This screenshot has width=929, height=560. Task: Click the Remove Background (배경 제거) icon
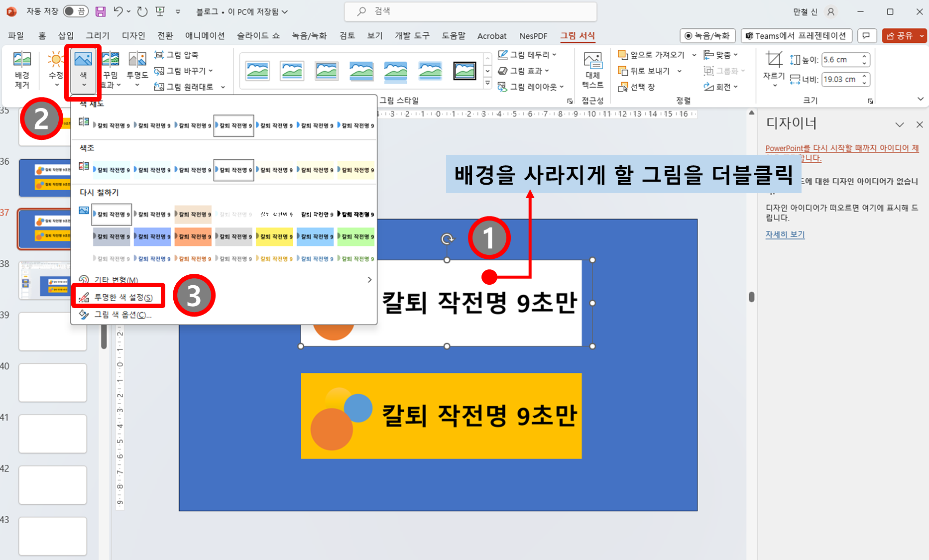point(22,70)
